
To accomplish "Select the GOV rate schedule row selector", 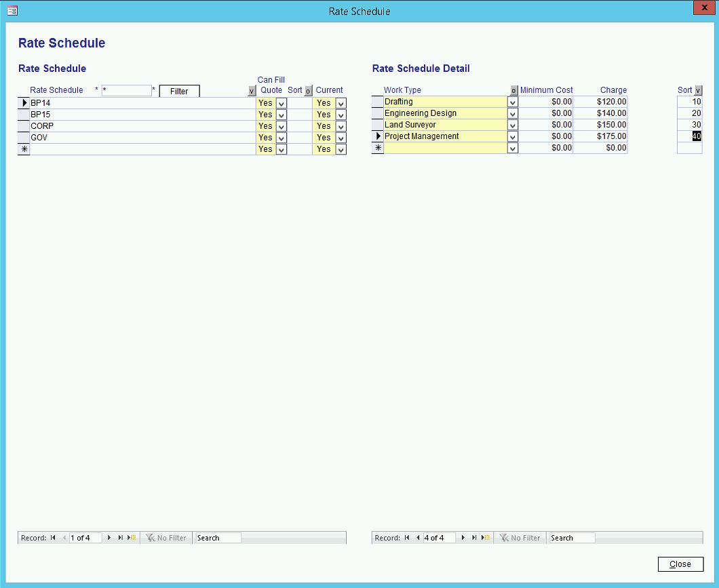I will 24,138.
